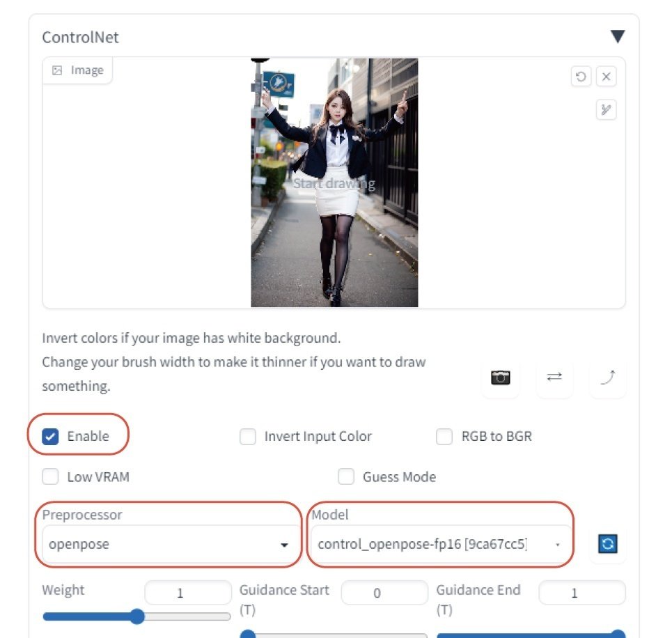The image size is (672, 638).
Task: Undo the last drawing stroke
Action: pos(581,77)
